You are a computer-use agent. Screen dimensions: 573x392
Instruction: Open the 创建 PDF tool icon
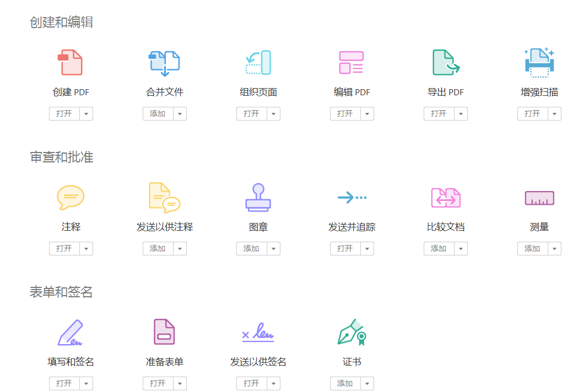71,62
